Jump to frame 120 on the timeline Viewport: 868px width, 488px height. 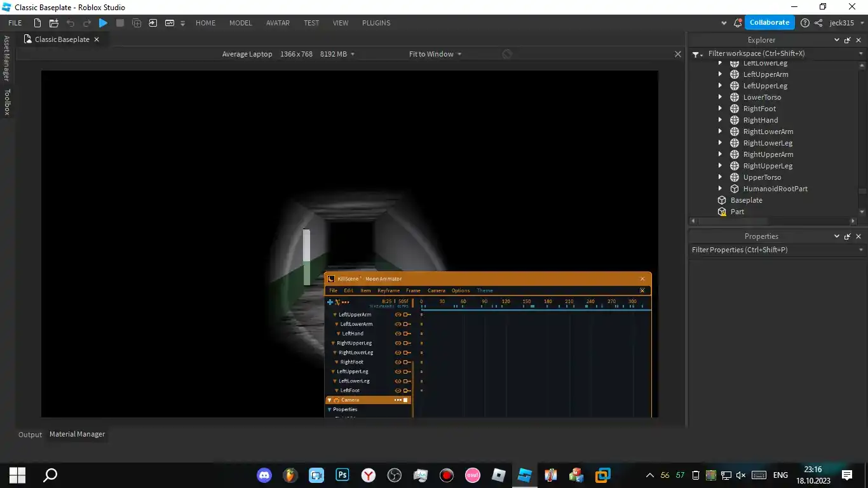pyautogui.click(x=506, y=302)
